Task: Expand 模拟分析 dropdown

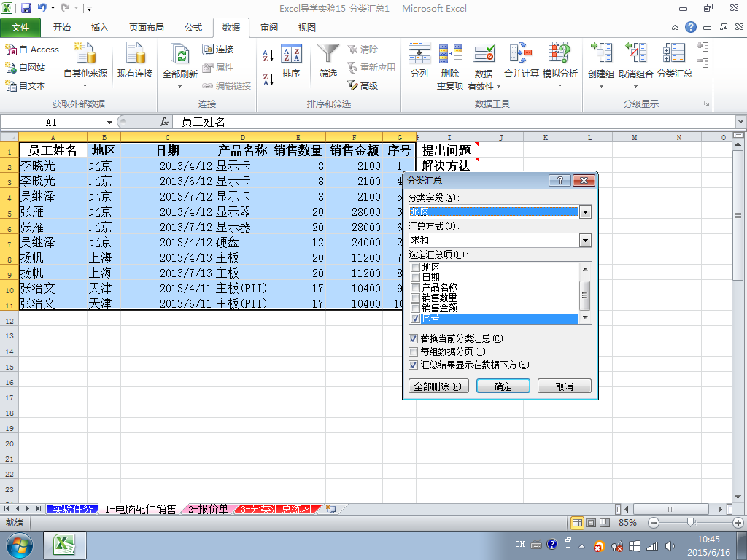Action: 560,86
